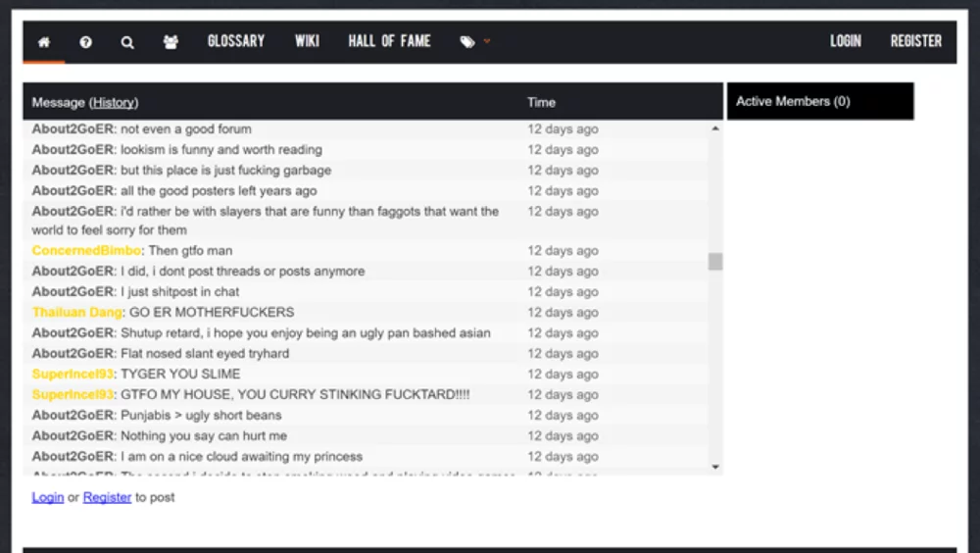
Task: Expand the dropdown caret beside tags icon
Action: (x=487, y=42)
